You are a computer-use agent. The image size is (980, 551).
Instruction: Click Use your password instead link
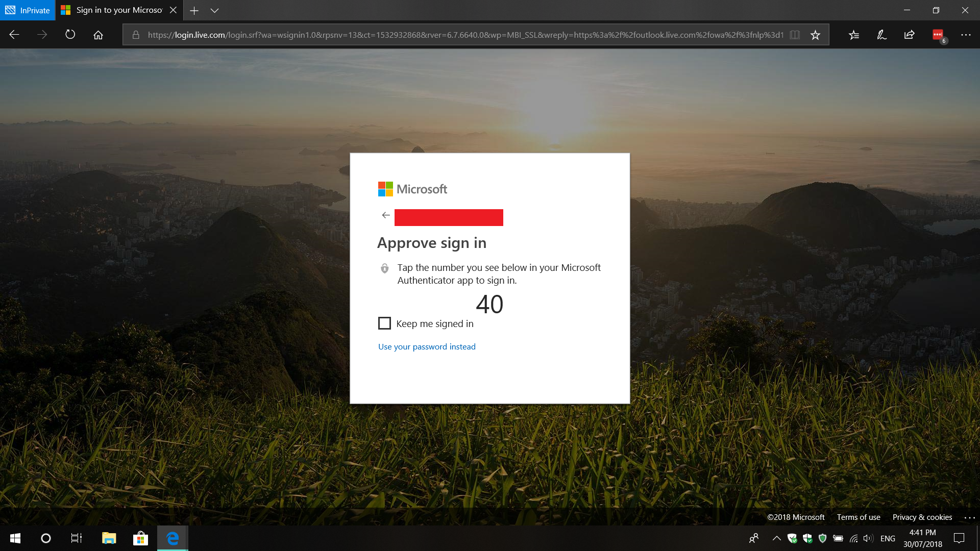pyautogui.click(x=427, y=347)
